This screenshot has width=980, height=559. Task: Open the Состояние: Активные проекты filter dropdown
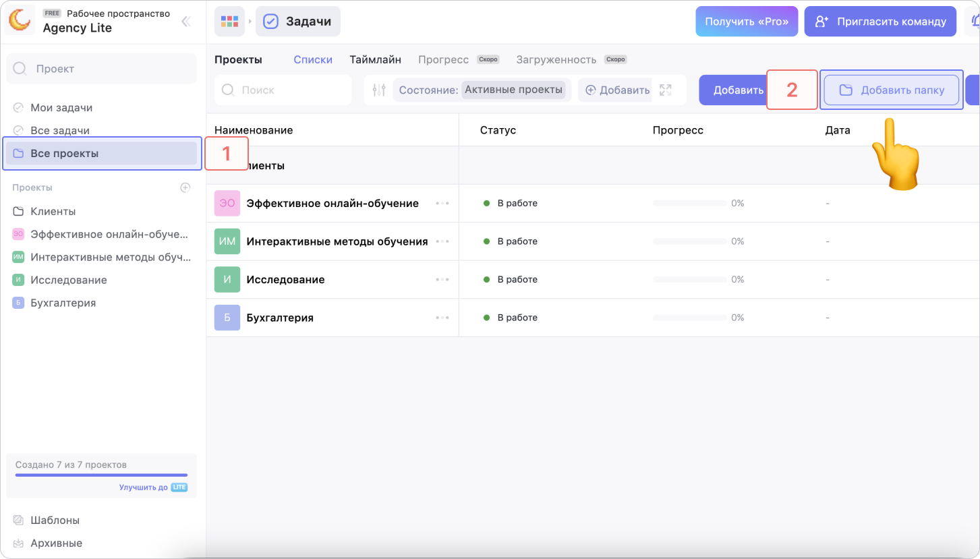click(x=482, y=90)
